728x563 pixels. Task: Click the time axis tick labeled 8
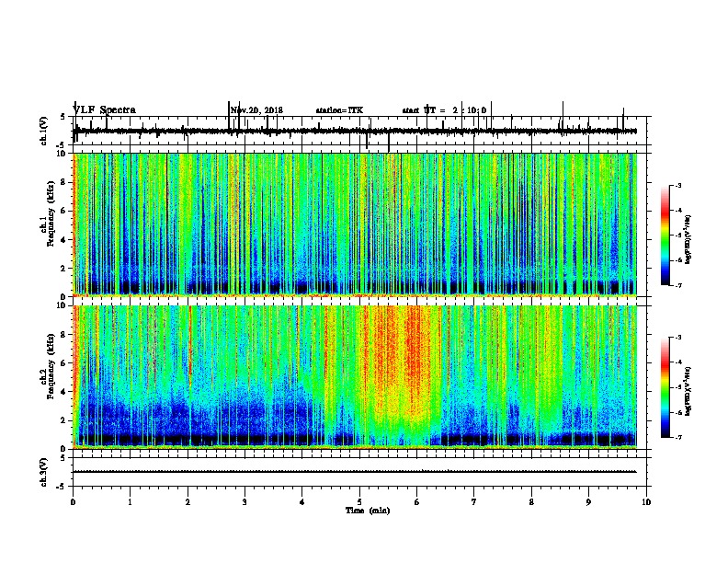click(x=531, y=502)
